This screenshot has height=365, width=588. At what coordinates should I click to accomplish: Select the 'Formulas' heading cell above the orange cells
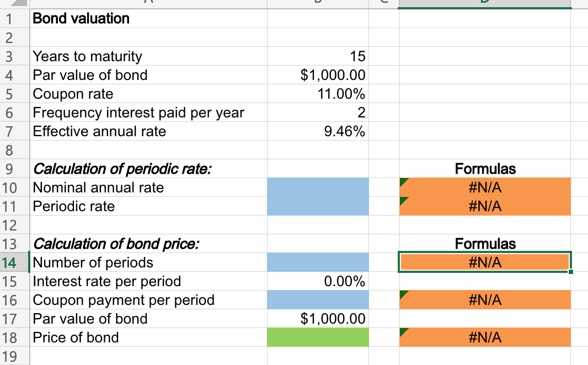[484, 168]
